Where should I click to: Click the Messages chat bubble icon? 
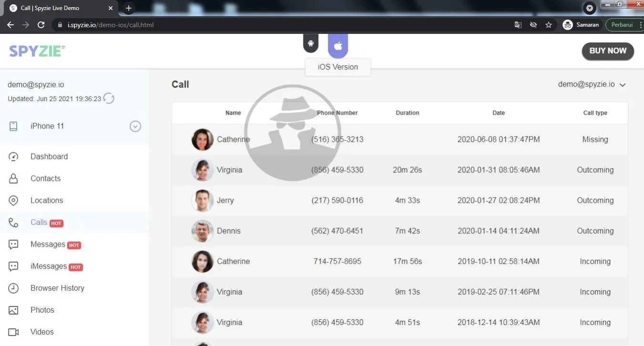pyautogui.click(x=13, y=244)
